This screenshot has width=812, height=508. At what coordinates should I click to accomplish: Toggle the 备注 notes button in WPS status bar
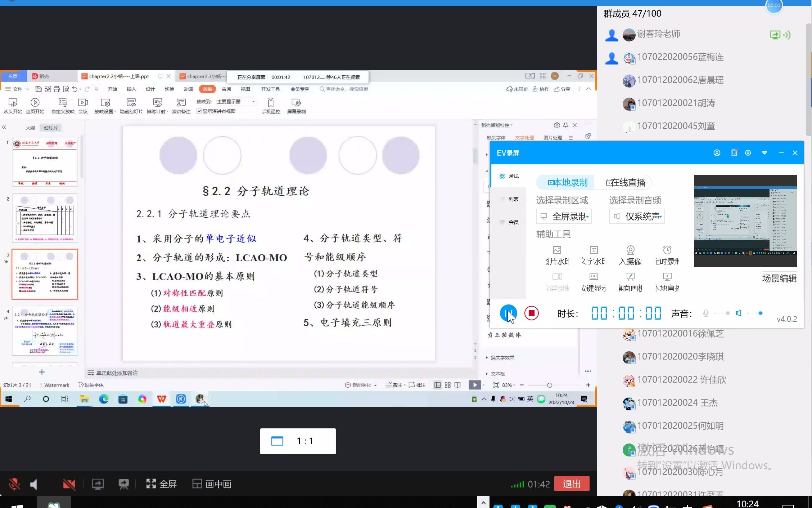[395, 385]
